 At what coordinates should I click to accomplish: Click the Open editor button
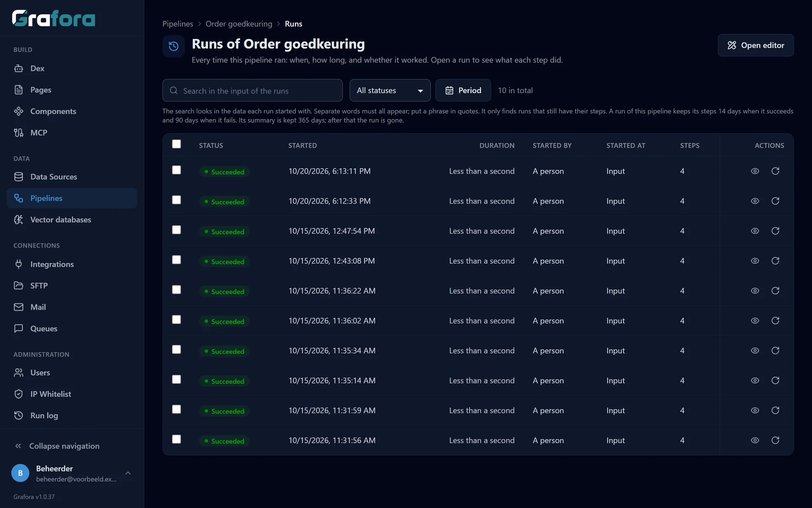click(x=756, y=45)
